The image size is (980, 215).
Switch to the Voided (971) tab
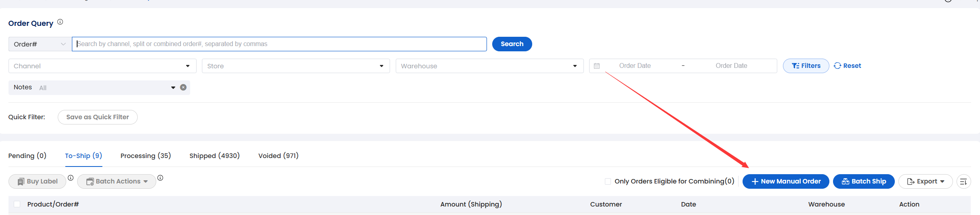[278, 156]
